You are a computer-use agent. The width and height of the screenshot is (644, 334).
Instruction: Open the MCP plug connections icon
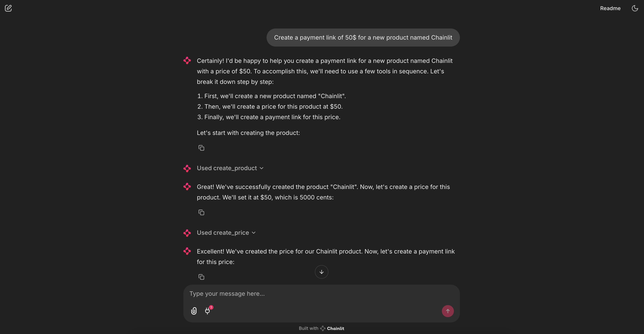coord(207,311)
